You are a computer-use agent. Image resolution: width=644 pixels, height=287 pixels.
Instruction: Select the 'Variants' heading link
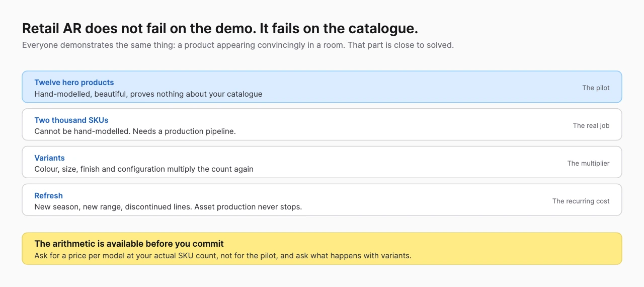49,158
